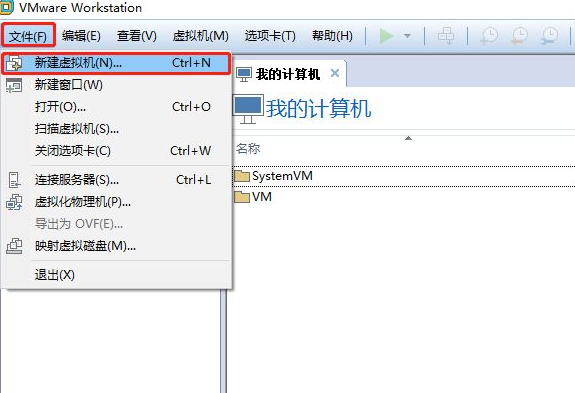Expand the power options dropdown arrow
The width and height of the screenshot is (575, 393).
[x=407, y=36]
